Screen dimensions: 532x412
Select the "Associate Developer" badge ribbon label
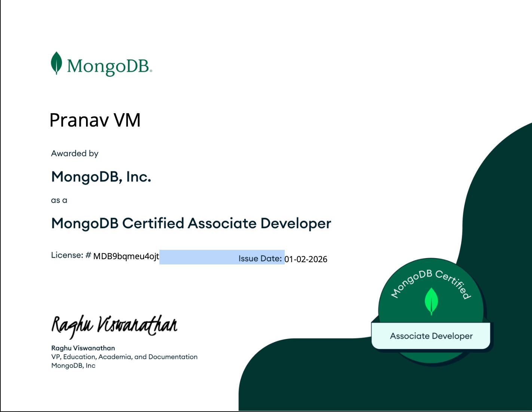(x=431, y=336)
